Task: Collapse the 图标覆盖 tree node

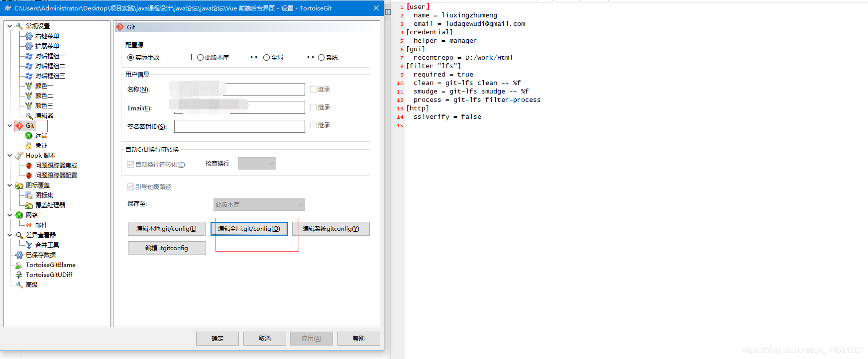Action: 9,185
